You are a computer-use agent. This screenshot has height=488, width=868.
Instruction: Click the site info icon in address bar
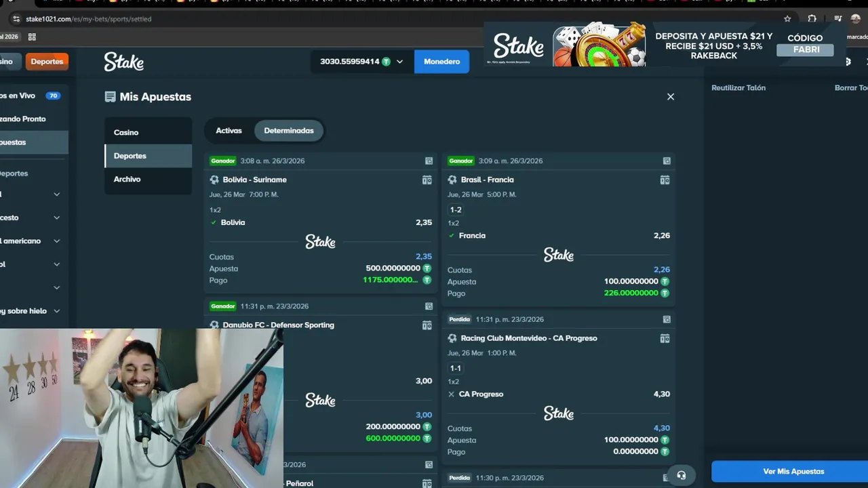pos(16,19)
